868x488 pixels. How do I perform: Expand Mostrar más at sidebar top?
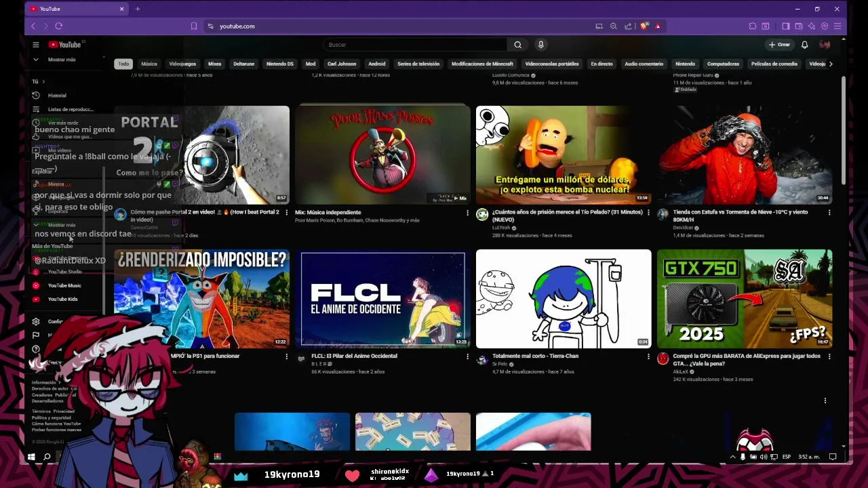point(62,60)
